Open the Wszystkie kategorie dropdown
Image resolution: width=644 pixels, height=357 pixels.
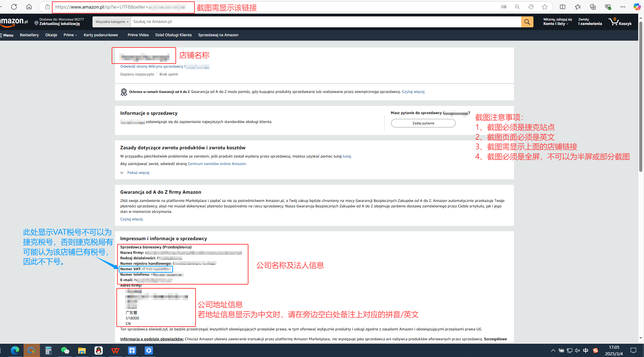[112, 22]
